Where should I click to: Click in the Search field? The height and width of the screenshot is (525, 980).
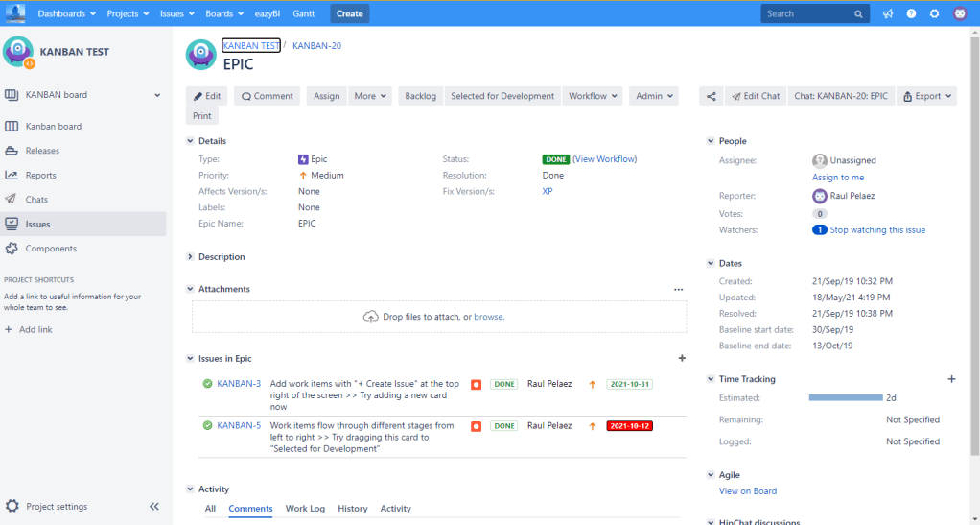(x=807, y=13)
